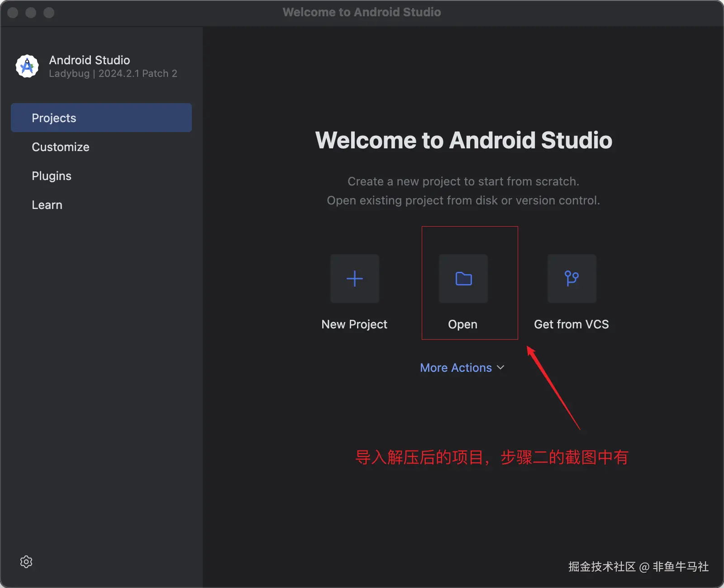Click the New Project plus icon
This screenshot has height=588, width=724.
click(355, 279)
